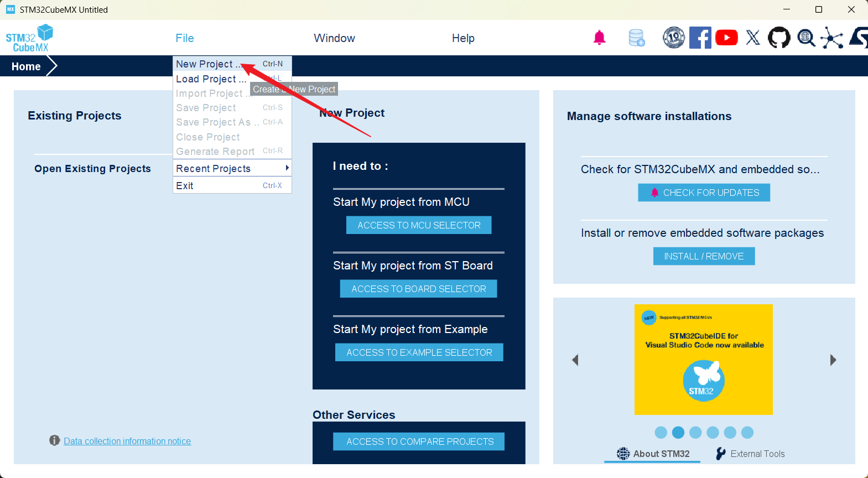Viewport: 868px width, 478px height.
Task: Open the Help menu
Action: 463,38
